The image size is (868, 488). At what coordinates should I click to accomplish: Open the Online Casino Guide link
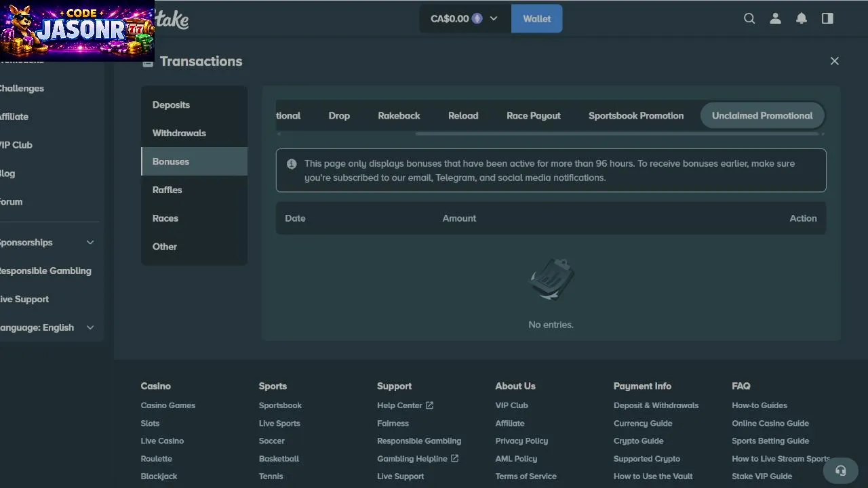tap(770, 423)
